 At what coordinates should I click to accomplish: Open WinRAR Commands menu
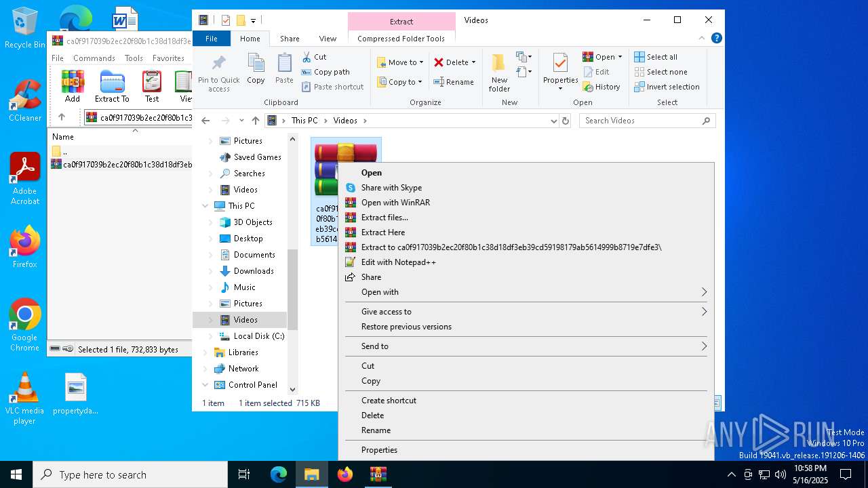click(94, 58)
